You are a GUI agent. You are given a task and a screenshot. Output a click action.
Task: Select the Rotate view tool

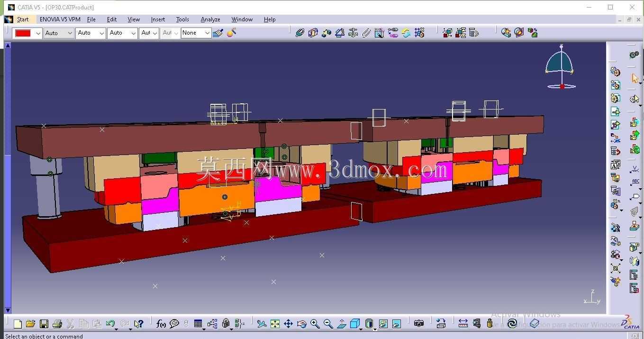(301, 324)
